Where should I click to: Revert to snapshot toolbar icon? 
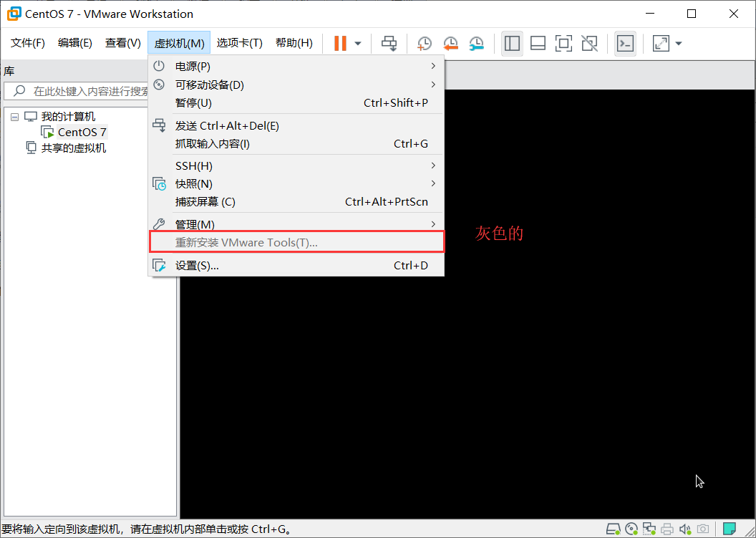pyautogui.click(x=450, y=44)
